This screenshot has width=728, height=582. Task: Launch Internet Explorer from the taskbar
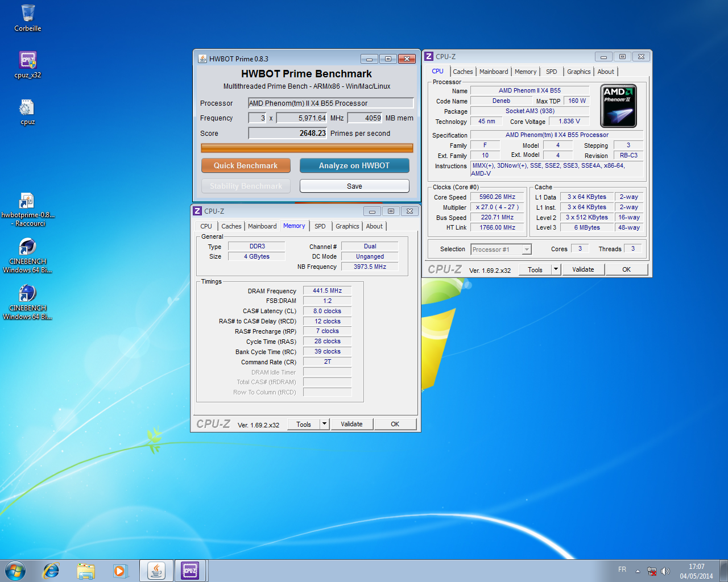pyautogui.click(x=51, y=570)
